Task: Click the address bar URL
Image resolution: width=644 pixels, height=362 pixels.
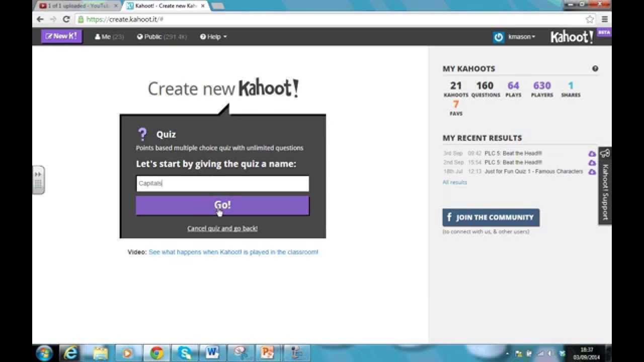Action: click(x=124, y=19)
